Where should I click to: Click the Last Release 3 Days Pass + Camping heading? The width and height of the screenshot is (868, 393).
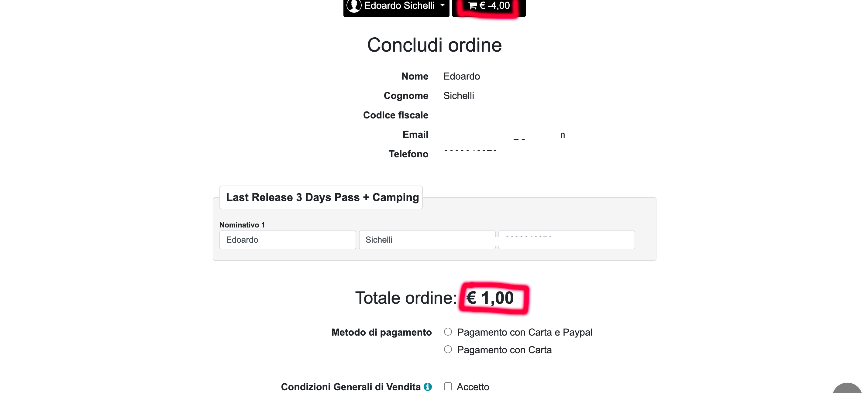322,197
